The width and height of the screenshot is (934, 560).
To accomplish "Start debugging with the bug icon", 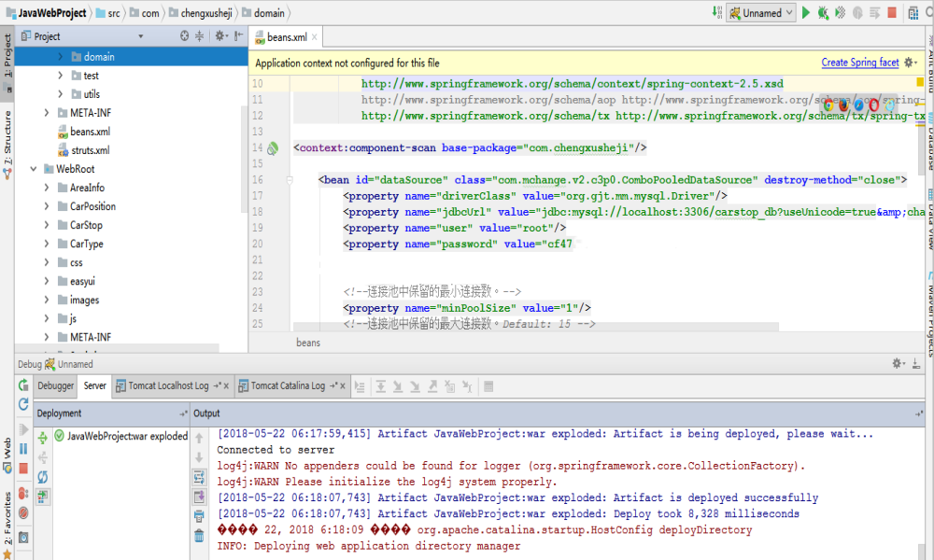I will tap(823, 12).
